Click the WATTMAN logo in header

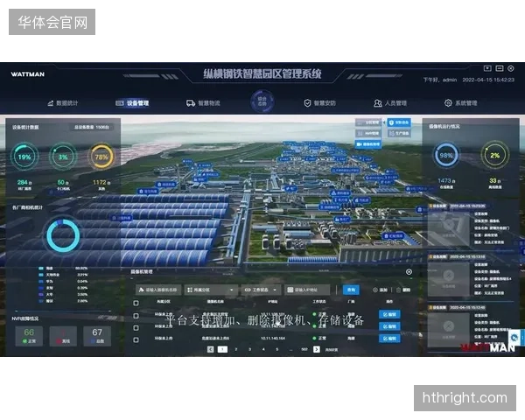coord(27,74)
